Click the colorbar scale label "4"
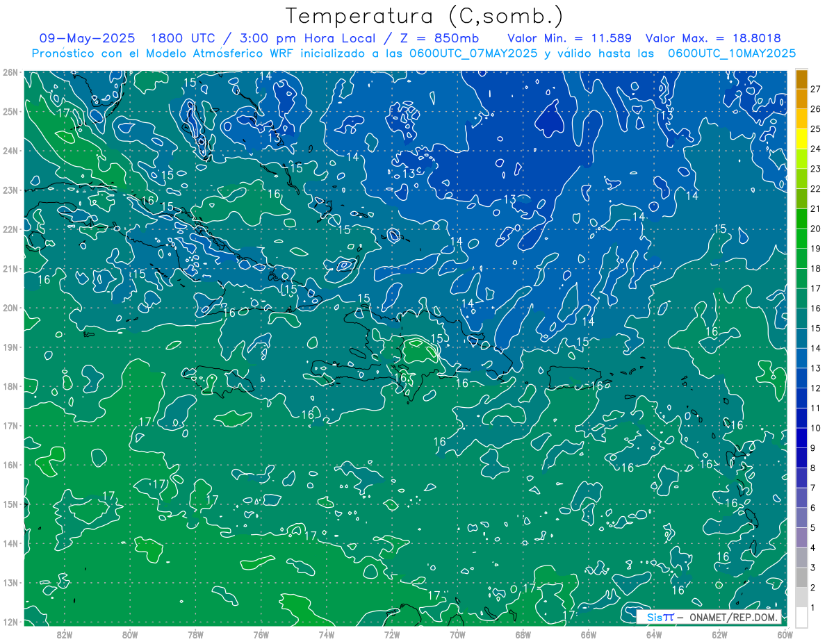 click(814, 547)
